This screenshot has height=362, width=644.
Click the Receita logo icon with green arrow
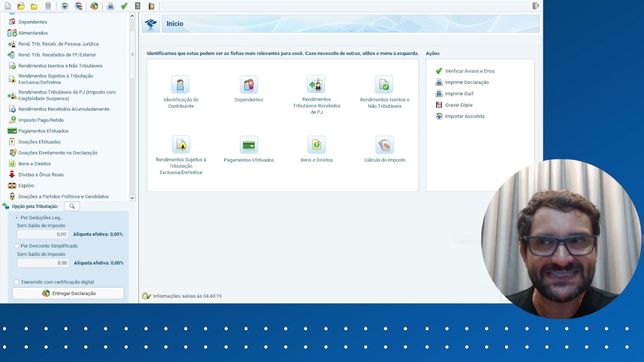pyautogui.click(x=65, y=6)
